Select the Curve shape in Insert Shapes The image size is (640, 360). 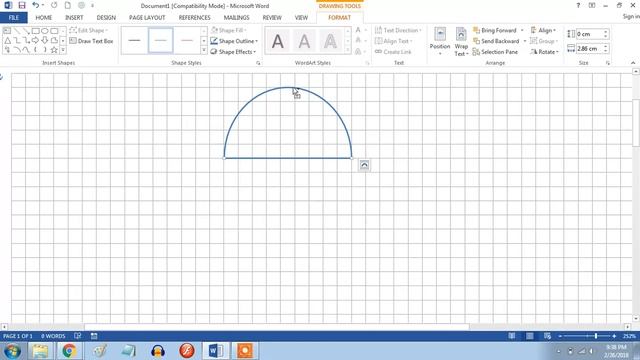[26, 50]
